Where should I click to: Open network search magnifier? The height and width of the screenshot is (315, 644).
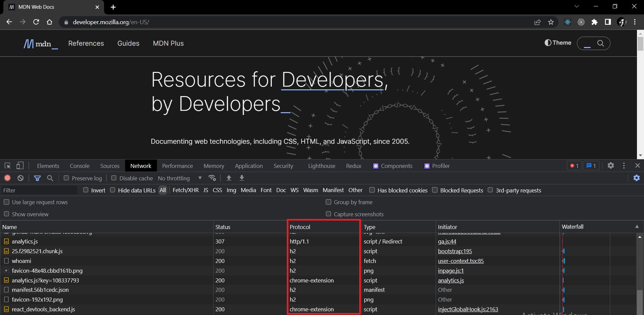tap(50, 178)
